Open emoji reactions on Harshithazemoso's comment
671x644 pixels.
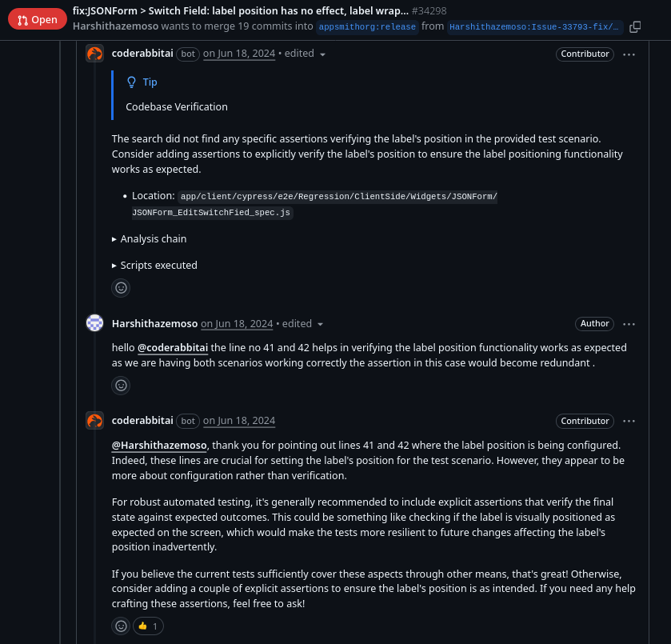point(121,385)
